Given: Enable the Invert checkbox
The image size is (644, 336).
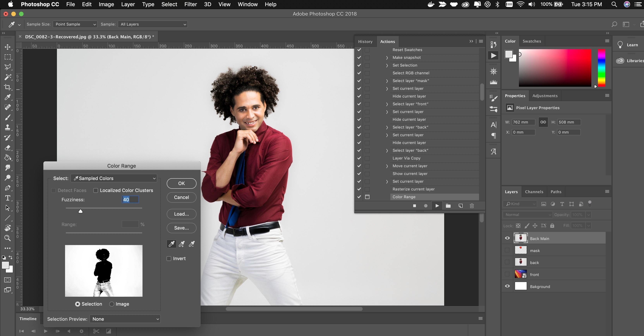Looking at the screenshot, I should pos(169,259).
